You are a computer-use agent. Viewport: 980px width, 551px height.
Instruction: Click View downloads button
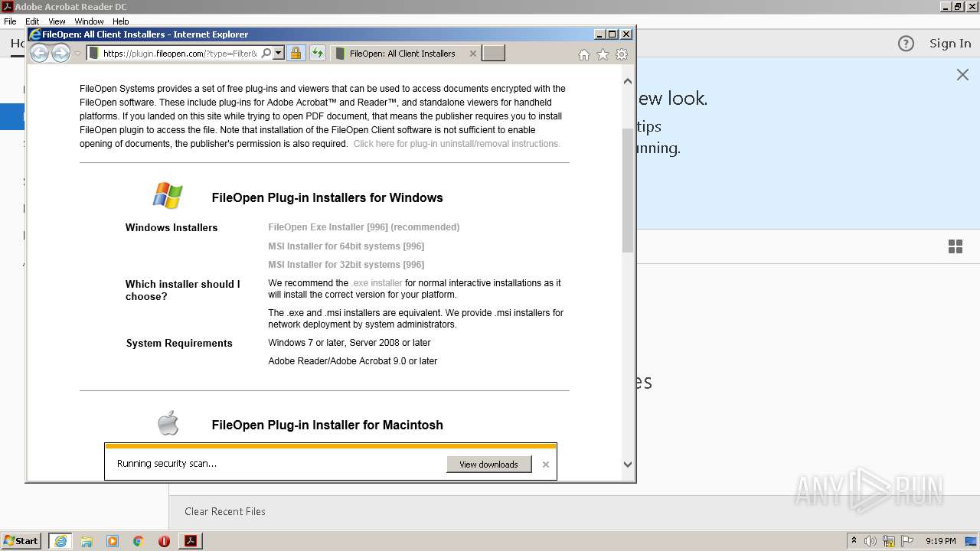(488, 465)
